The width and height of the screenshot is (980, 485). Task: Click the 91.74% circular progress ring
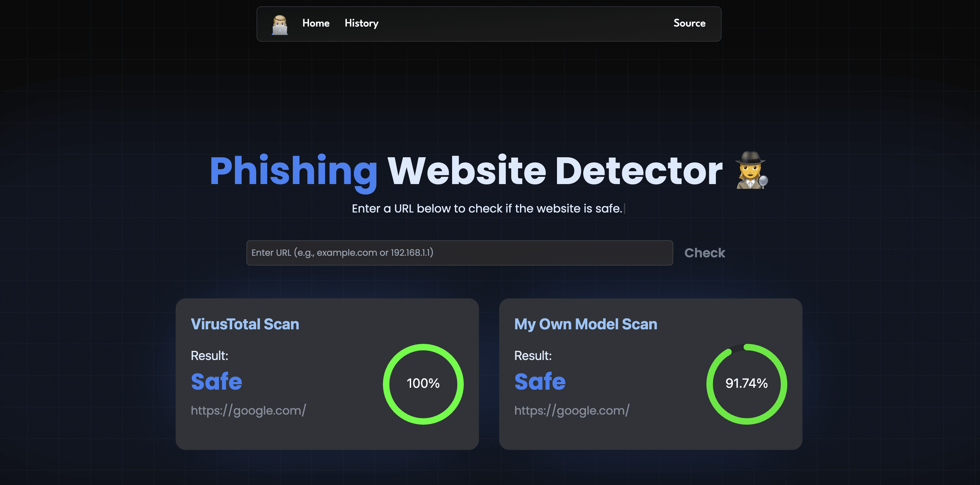point(747,384)
